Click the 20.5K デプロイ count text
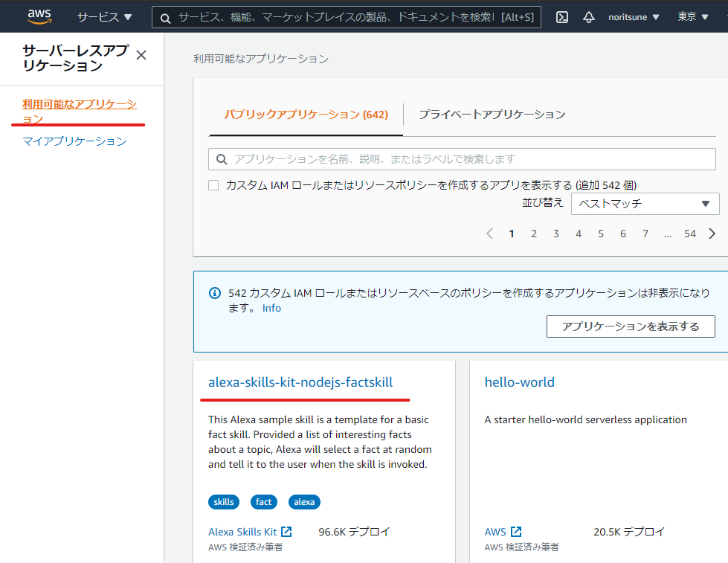This screenshot has height=563, width=728. (x=629, y=532)
